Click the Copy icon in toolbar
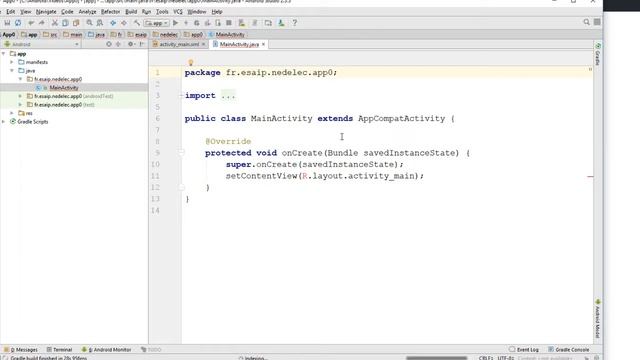This screenshot has height=360, width=640. 65,23
